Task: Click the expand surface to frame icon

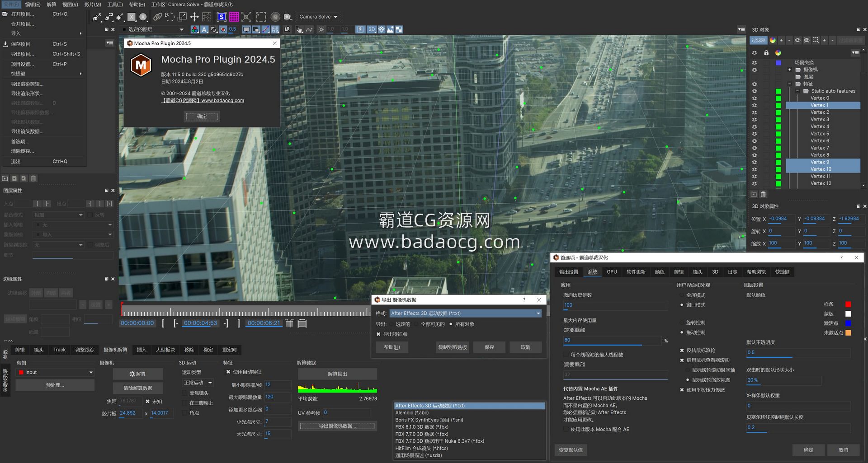Action: pos(246,17)
